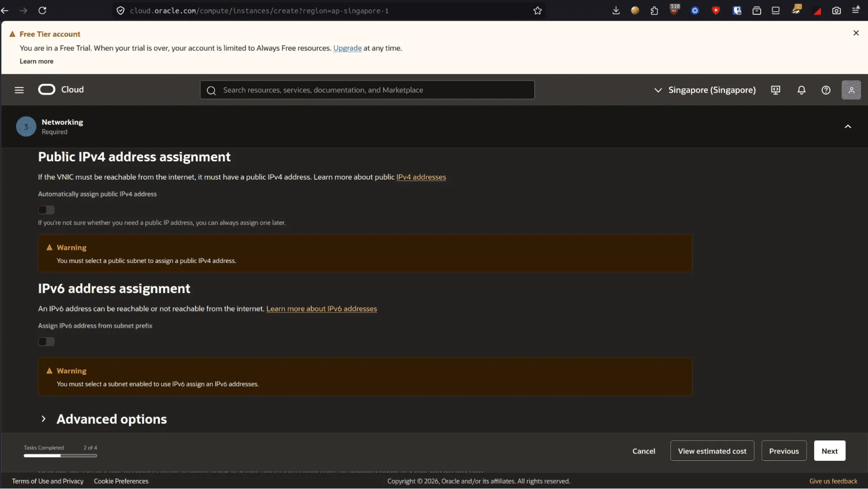Open the browser sidebar panel icon
Screen dimensions: 868x489
coord(776,10)
